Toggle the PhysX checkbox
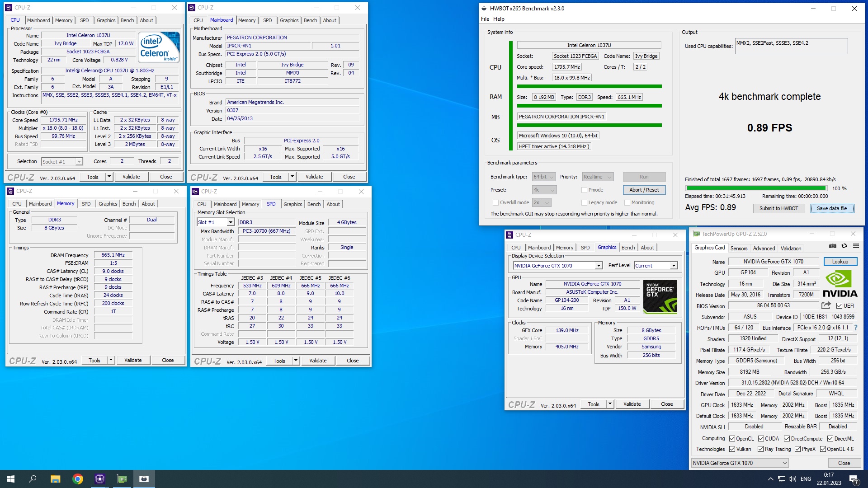Viewport: 868px width, 488px height. pyautogui.click(x=797, y=449)
